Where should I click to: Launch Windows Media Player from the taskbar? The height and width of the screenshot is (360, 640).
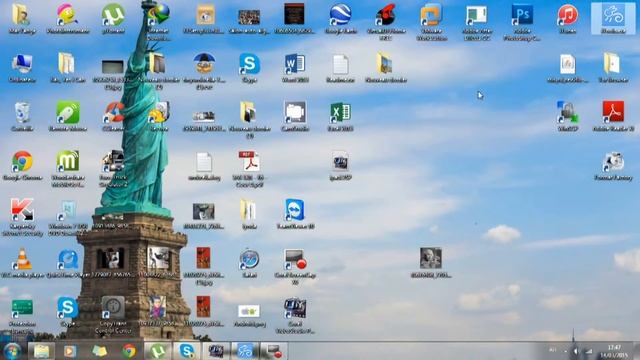click(69, 351)
